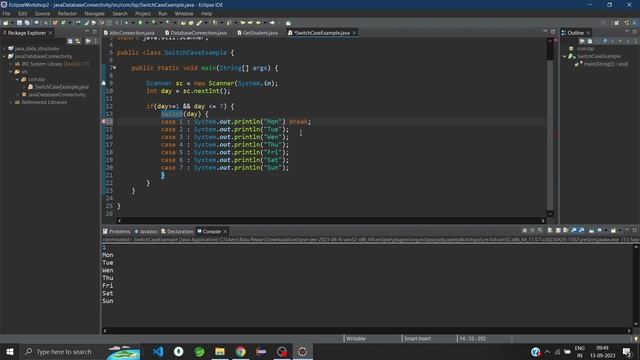Collapse the com.bp package

18,79
